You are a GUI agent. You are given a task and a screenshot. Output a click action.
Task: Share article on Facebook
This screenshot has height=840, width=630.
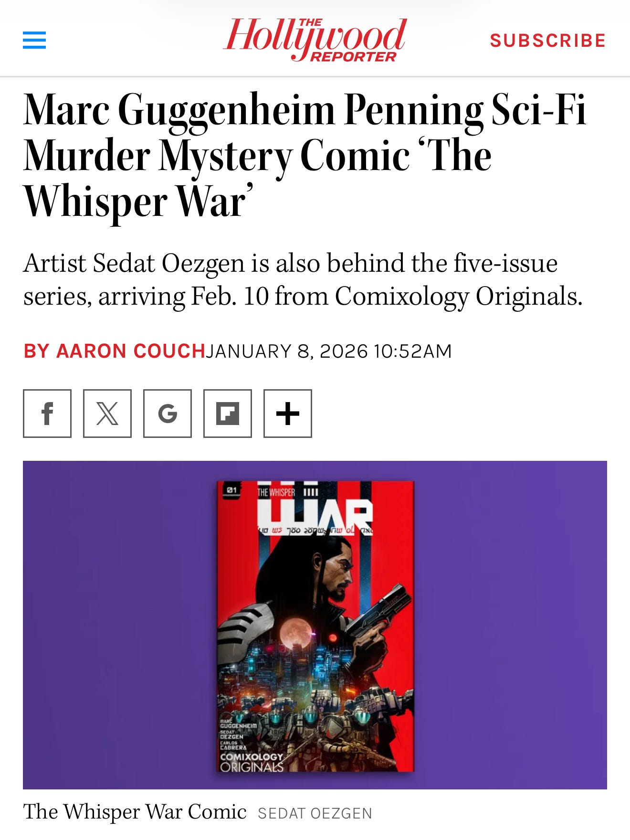(47, 414)
